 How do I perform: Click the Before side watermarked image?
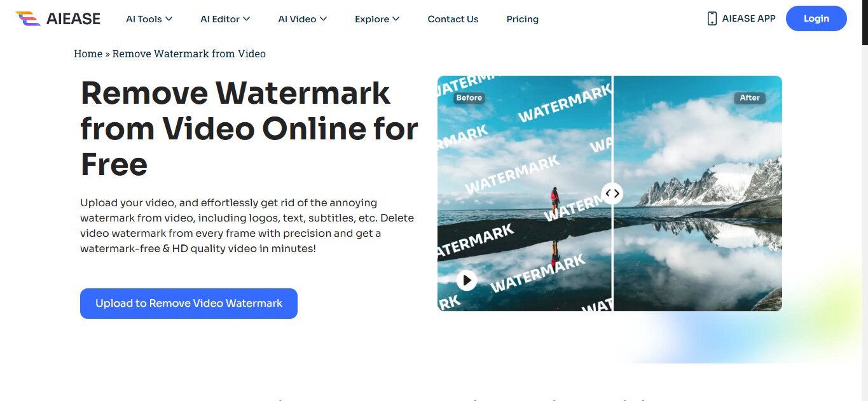[524, 193]
